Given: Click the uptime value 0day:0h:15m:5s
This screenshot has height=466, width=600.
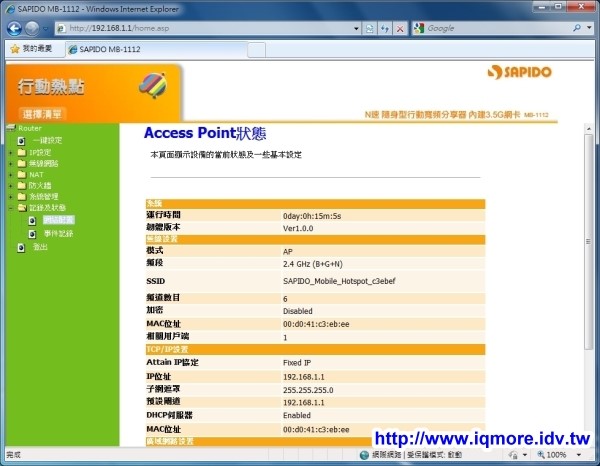Looking at the screenshot, I should [x=312, y=216].
